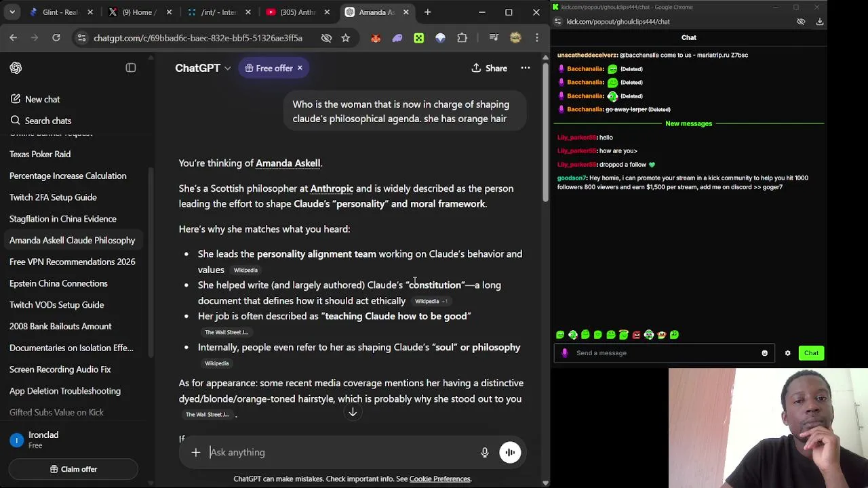This screenshot has width=868, height=488.
Task: Open Free VPN Recommendations 2026 chat
Action: (73, 262)
